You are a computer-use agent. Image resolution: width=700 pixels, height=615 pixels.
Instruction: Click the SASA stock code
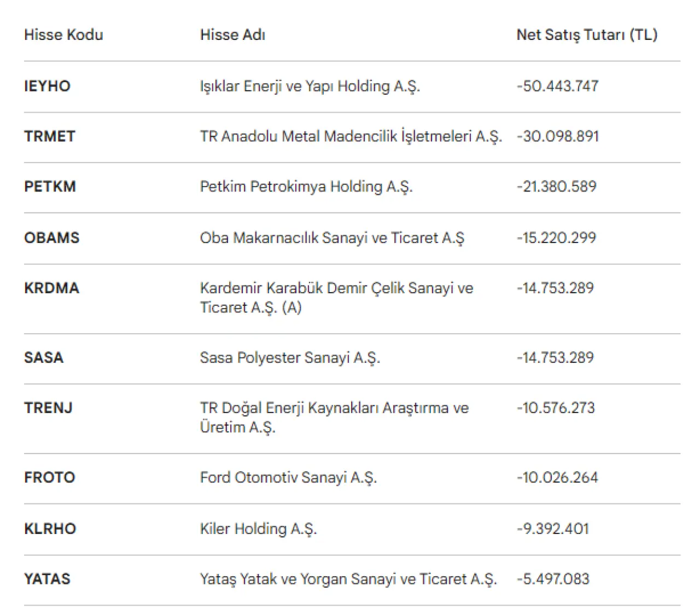(x=44, y=358)
